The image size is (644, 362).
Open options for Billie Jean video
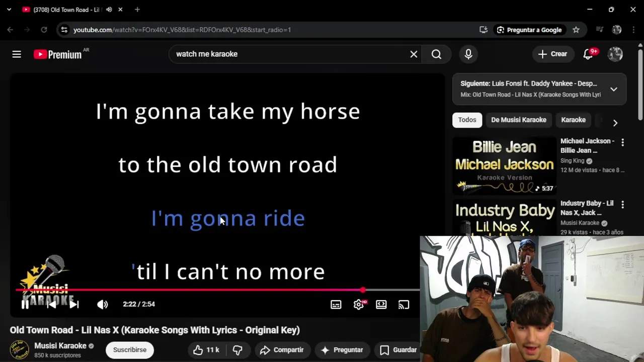pyautogui.click(x=622, y=143)
